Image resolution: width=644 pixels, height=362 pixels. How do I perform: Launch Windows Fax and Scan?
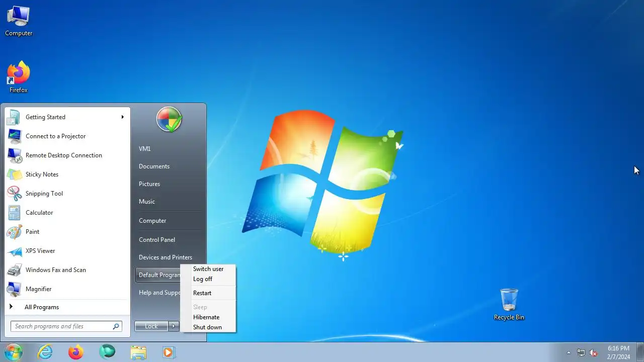click(x=67, y=270)
